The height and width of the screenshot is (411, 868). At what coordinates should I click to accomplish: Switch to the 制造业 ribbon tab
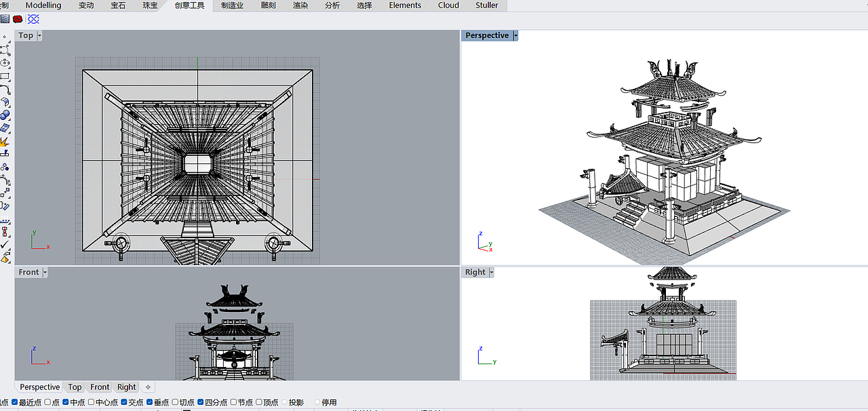[x=233, y=5]
